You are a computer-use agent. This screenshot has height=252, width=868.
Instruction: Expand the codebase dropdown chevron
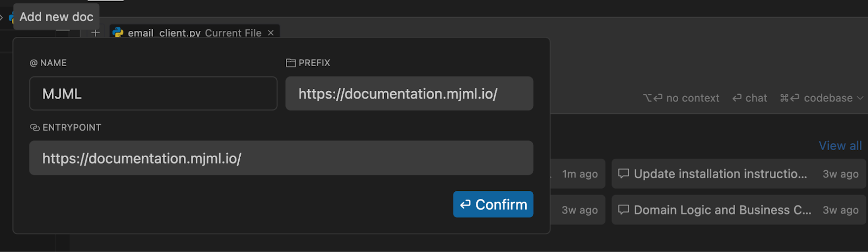(860, 98)
